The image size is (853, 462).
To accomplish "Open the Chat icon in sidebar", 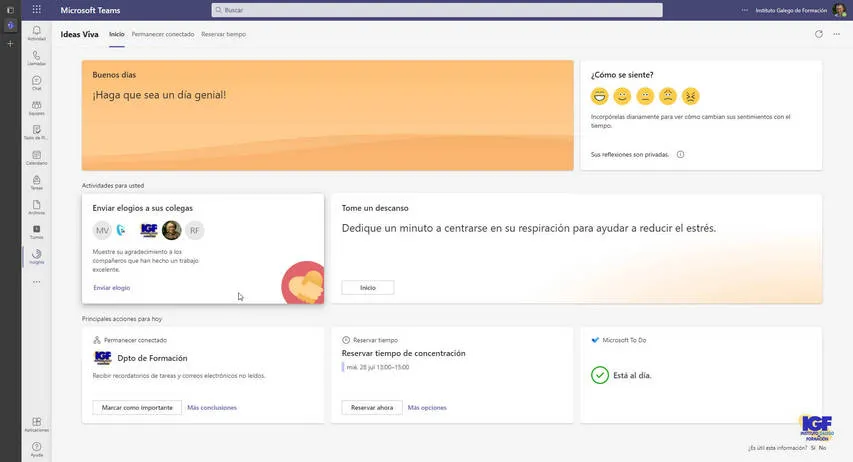I will coord(36,83).
